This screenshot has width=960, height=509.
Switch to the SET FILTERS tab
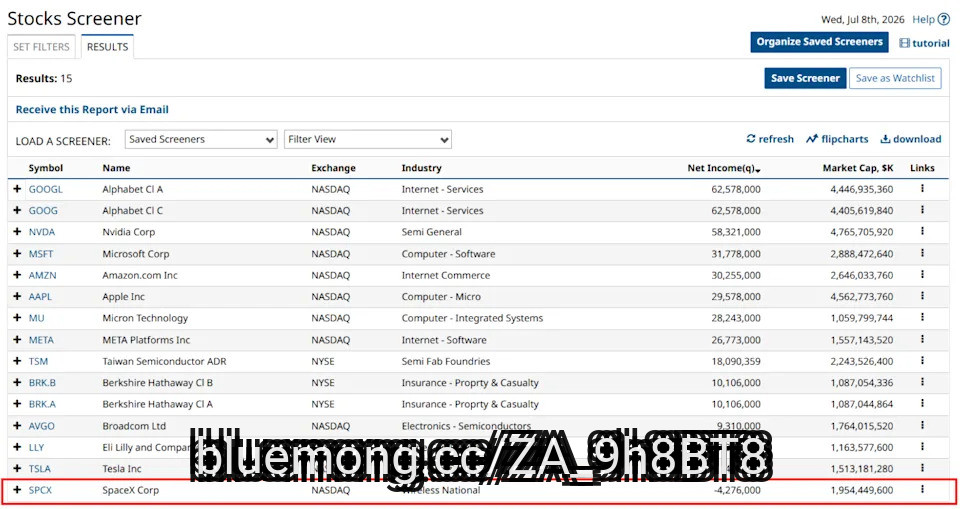[42, 47]
